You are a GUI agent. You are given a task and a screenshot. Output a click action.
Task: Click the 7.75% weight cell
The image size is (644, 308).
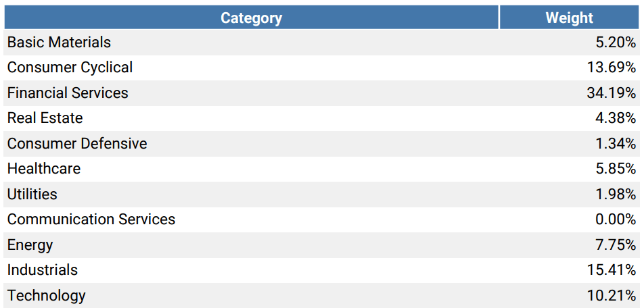coord(615,245)
